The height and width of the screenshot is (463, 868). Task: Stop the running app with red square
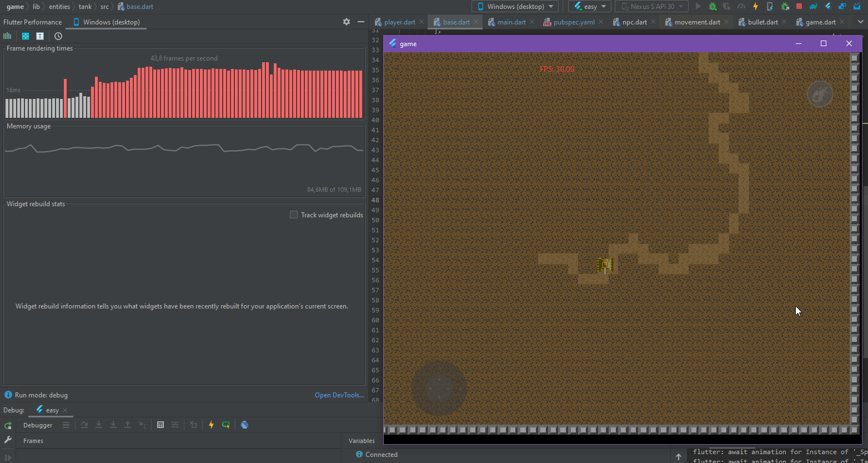pos(799,7)
